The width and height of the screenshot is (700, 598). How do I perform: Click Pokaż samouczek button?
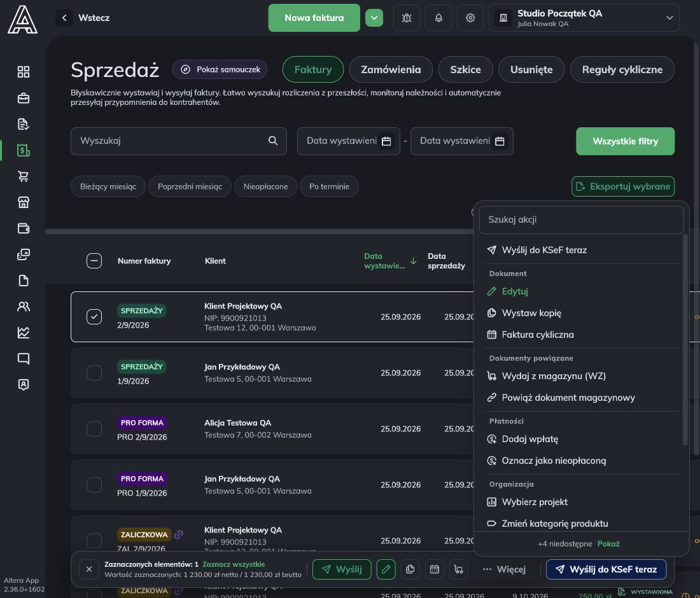click(x=220, y=69)
